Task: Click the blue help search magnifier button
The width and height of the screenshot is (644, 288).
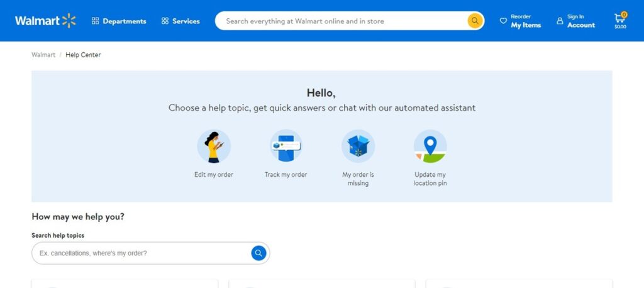Action: (258, 253)
